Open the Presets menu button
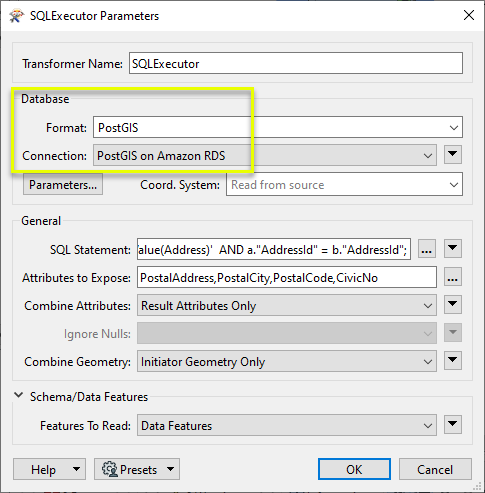This screenshot has width=485, height=493. [x=137, y=469]
